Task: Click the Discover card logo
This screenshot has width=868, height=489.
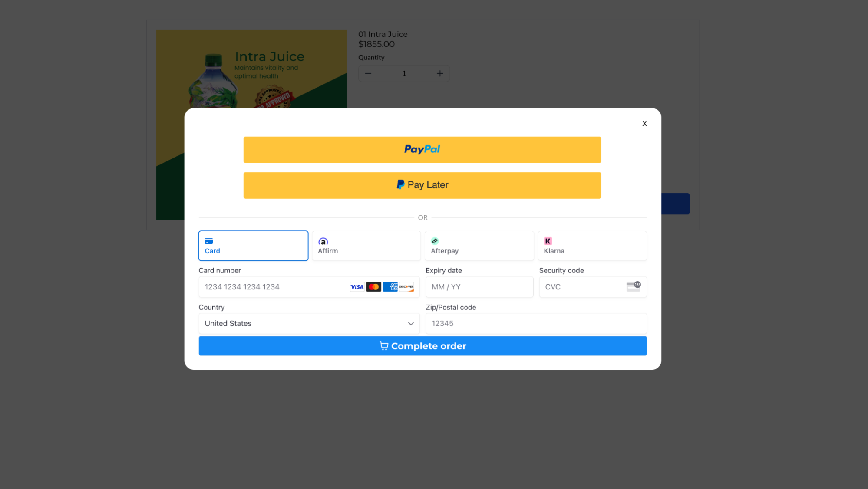Action: tap(406, 287)
